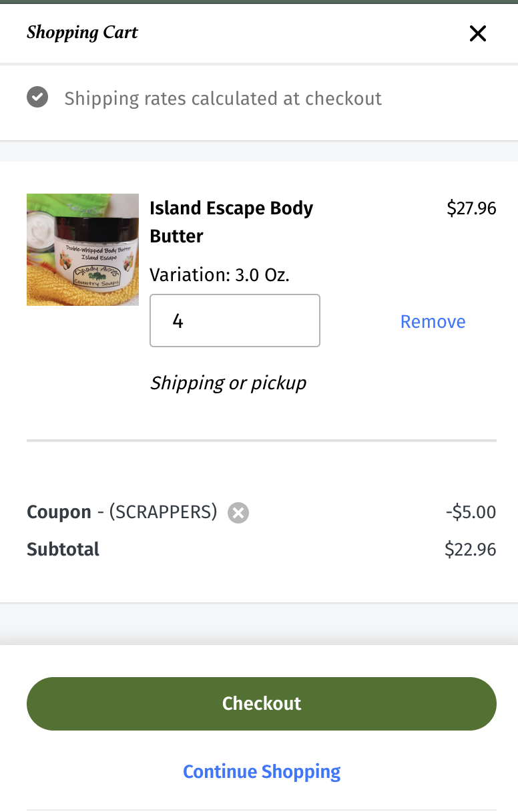Remove Island Escape Body Butter from cart
Screen dimensions: 518x812
click(433, 321)
